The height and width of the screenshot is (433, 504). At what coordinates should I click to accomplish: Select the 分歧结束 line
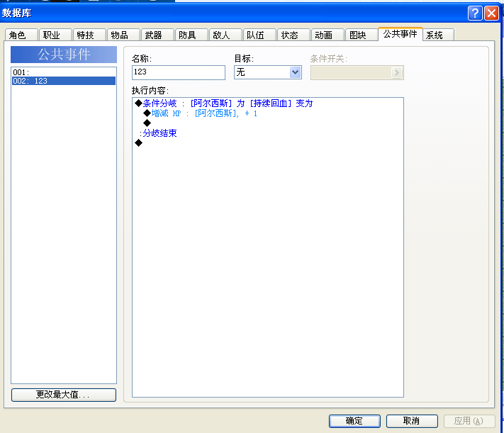click(158, 133)
